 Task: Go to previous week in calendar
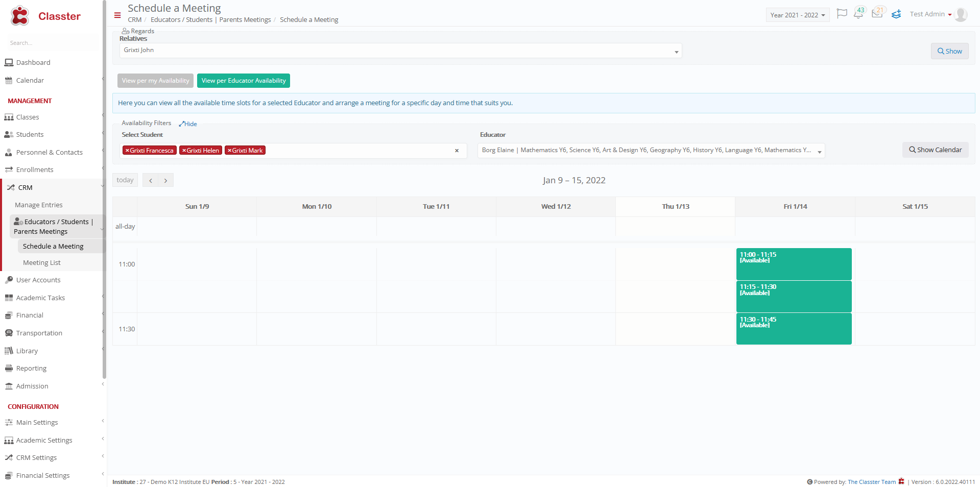[151, 180]
